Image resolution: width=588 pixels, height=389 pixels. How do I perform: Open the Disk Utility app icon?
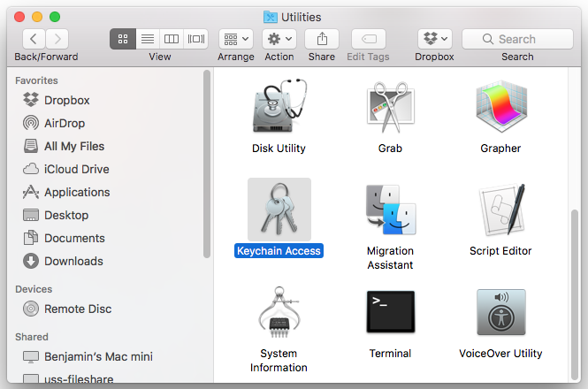[x=279, y=106]
